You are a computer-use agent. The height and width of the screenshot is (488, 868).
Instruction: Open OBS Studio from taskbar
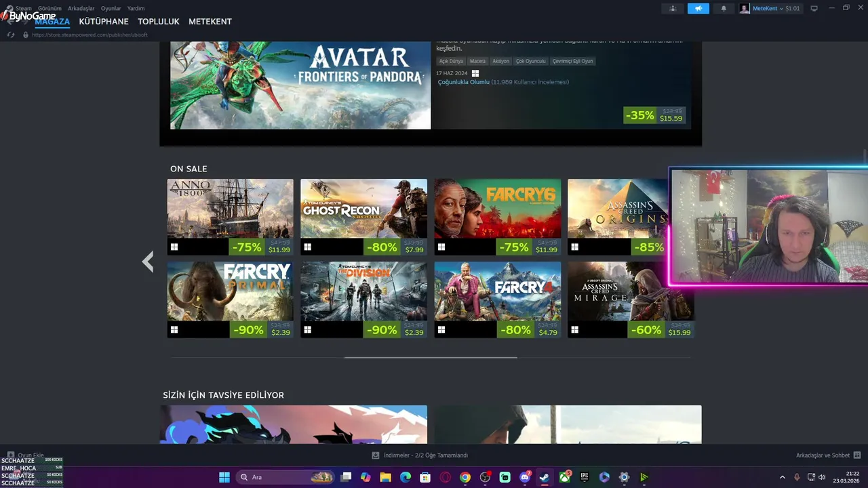point(485,477)
